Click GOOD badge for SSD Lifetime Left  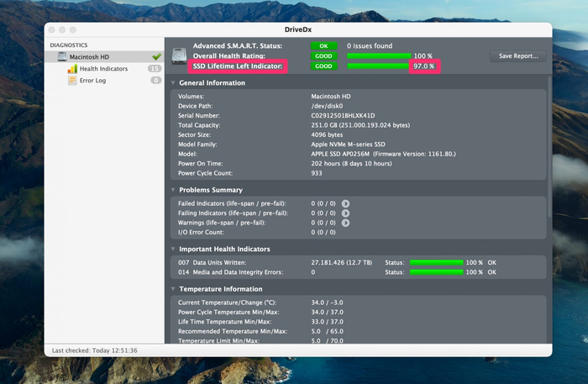pyautogui.click(x=323, y=66)
